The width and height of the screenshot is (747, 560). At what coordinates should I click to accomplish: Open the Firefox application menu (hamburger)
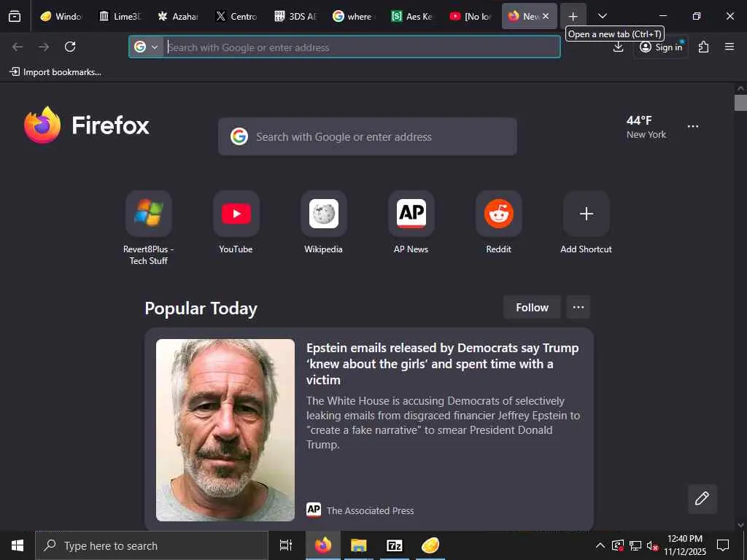[729, 47]
